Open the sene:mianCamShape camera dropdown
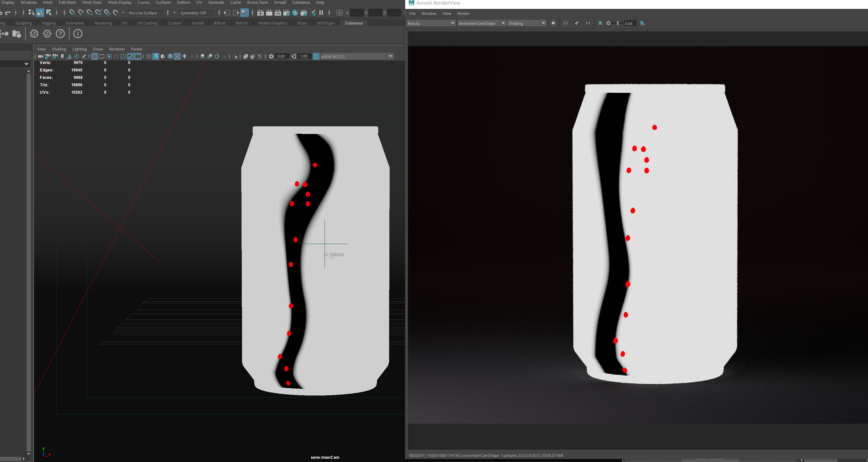The height and width of the screenshot is (462, 868). (482, 23)
